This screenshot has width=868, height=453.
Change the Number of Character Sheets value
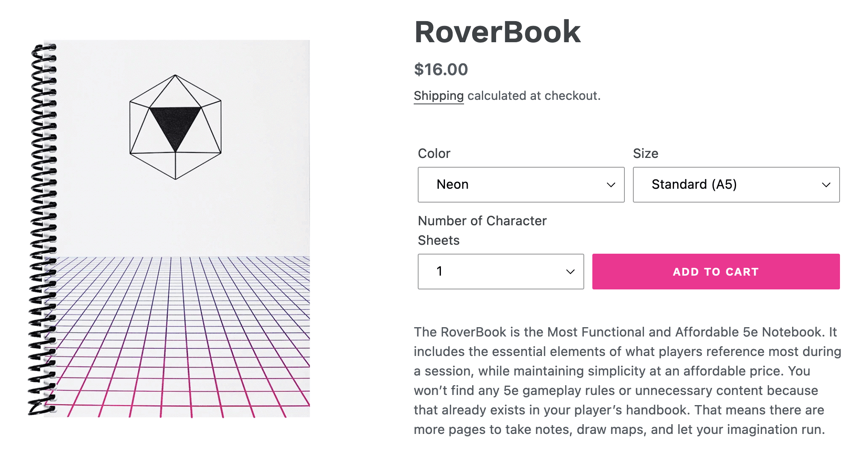point(501,272)
